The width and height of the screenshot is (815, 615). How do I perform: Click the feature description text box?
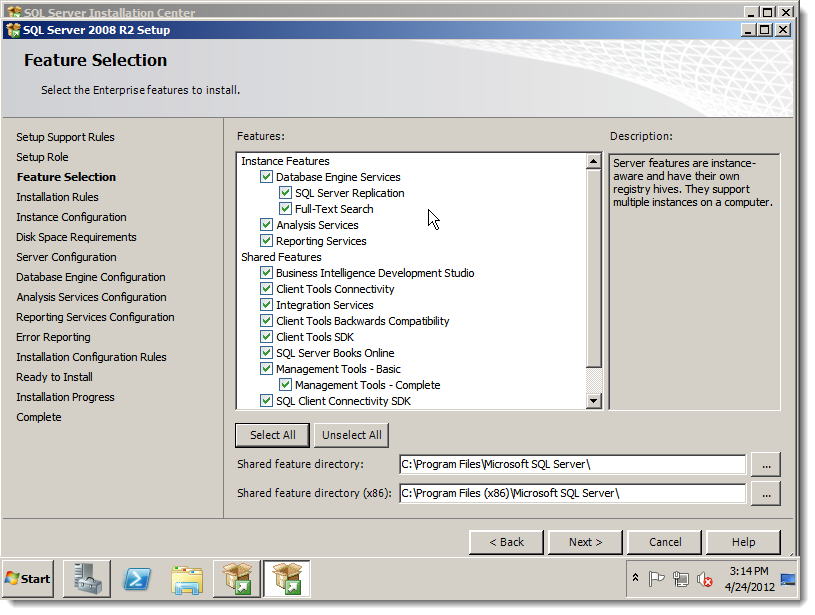click(694, 282)
